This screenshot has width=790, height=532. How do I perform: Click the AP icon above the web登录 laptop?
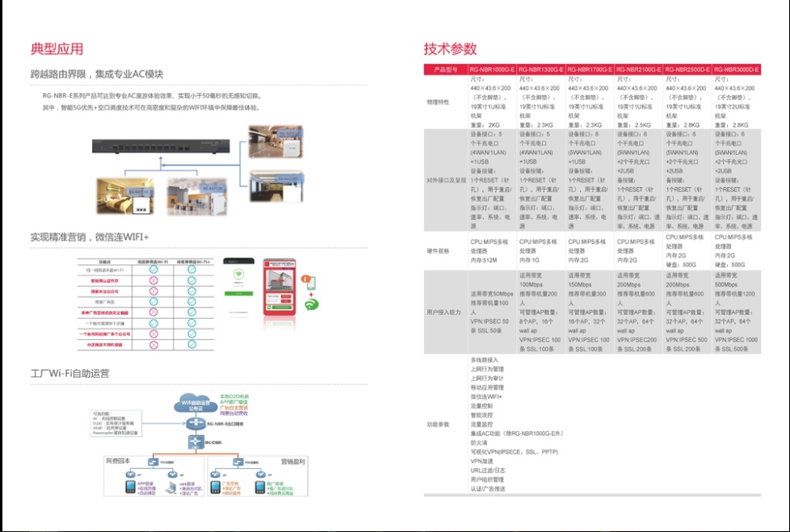pyautogui.click(x=172, y=474)
